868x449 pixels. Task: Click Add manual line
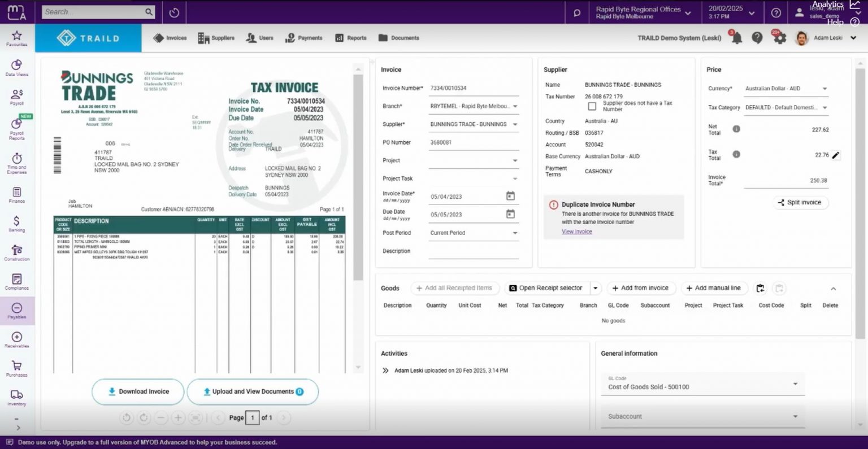click(x=715, y=288)
